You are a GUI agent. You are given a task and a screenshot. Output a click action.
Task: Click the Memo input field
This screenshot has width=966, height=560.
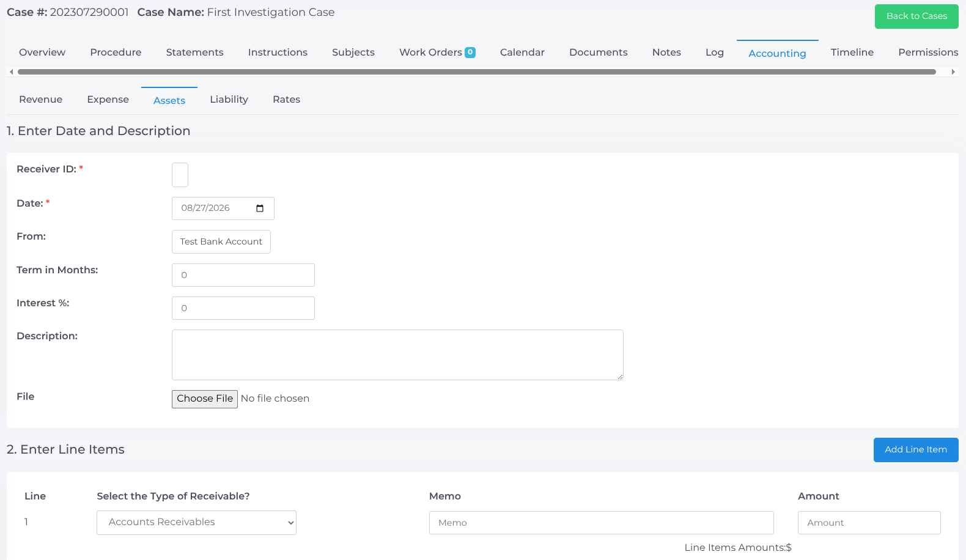(602, 523)
